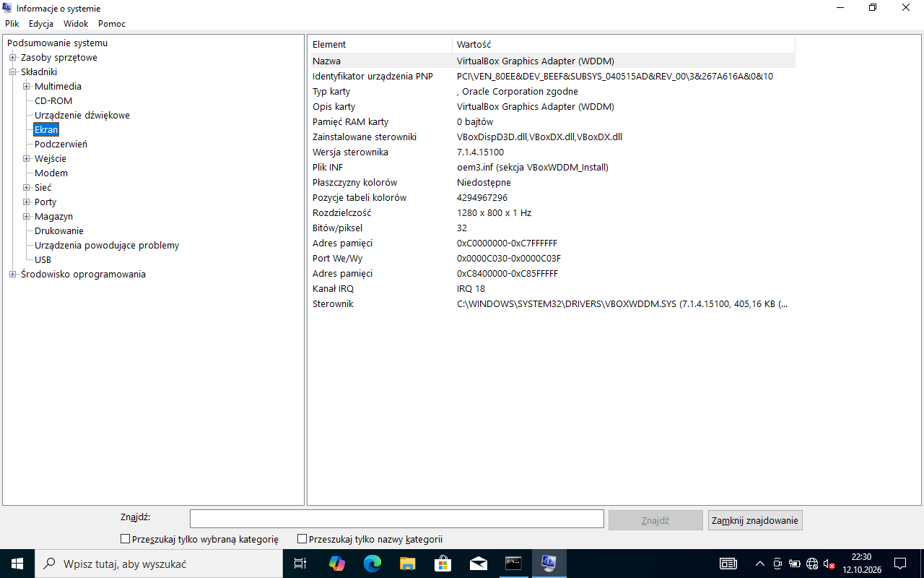Open the Edycja menu
924x578 pixels.
click(x=41, y=24)
